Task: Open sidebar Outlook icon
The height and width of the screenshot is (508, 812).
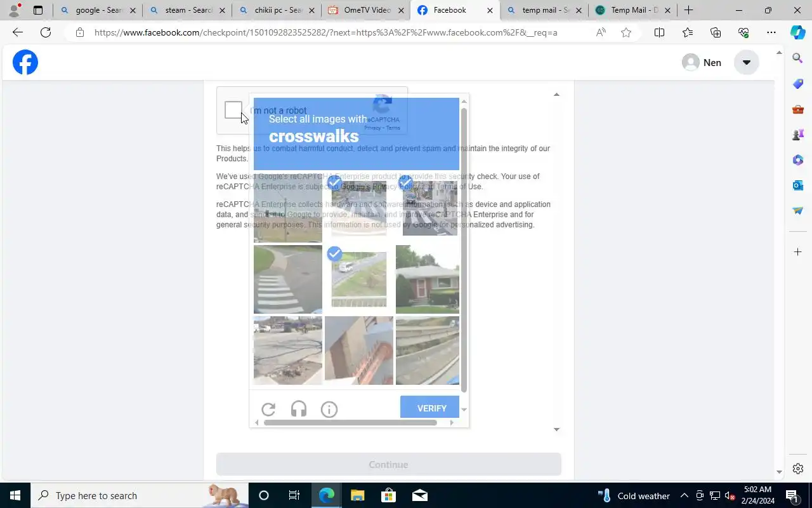Action: point(798,185)
